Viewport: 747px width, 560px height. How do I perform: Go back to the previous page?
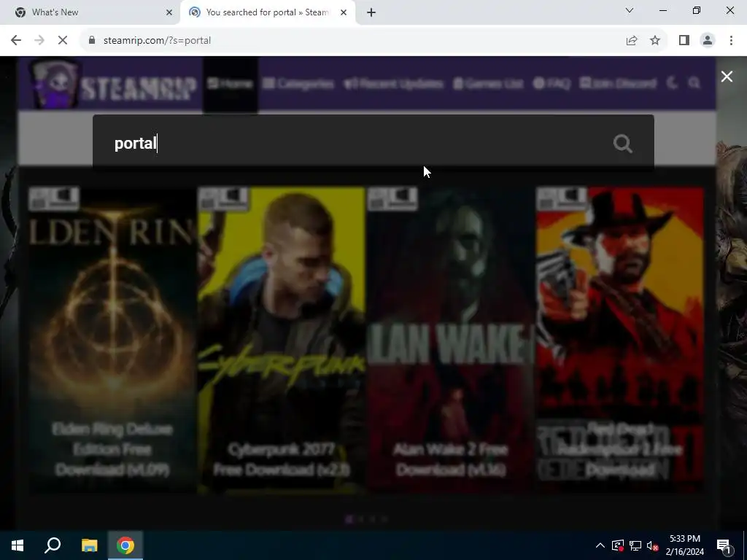(x=16, y=41)
